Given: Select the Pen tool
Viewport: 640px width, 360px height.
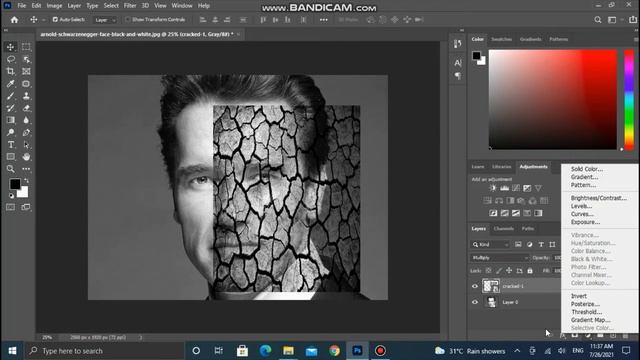Looking at the screenshot, I should [x=26, y=132].
